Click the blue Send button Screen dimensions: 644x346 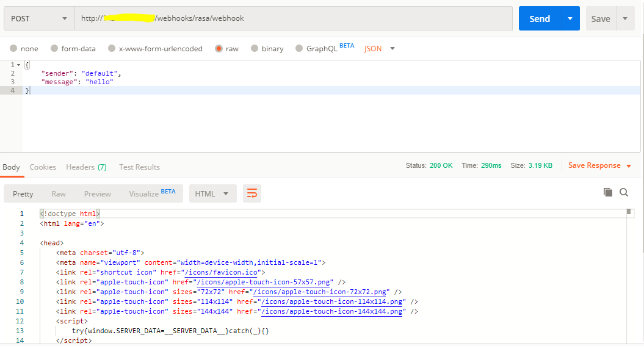click(x=539, y=18)
